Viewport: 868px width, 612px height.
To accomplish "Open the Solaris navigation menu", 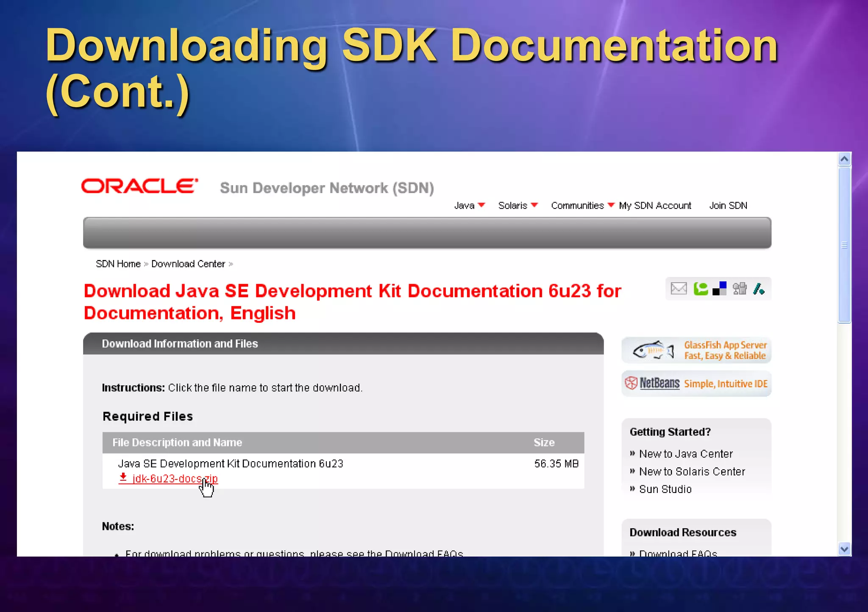I will point(512,205).
